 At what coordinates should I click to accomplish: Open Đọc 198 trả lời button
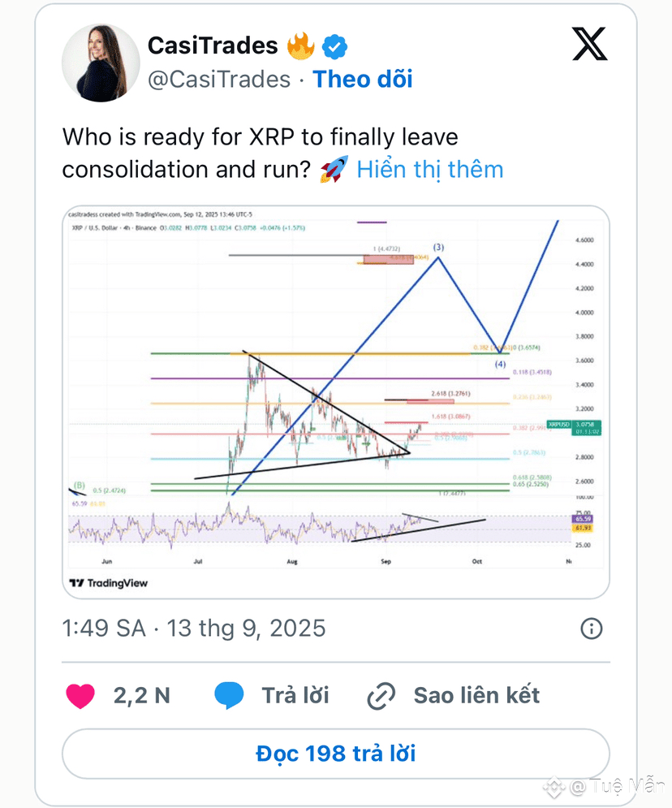(336, 754)
